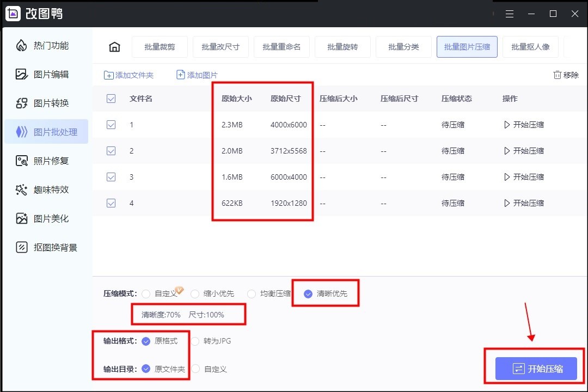Switch to the 批量改尺寸 tab
The width and height of the screenshot is (588, 392).
(220, 47)
